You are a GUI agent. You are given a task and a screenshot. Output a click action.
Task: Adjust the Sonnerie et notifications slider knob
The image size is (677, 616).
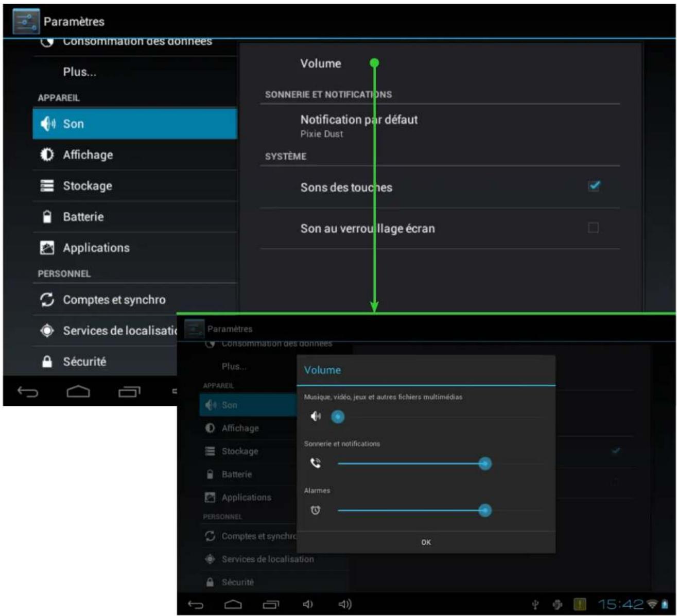[x=484, y=464]
